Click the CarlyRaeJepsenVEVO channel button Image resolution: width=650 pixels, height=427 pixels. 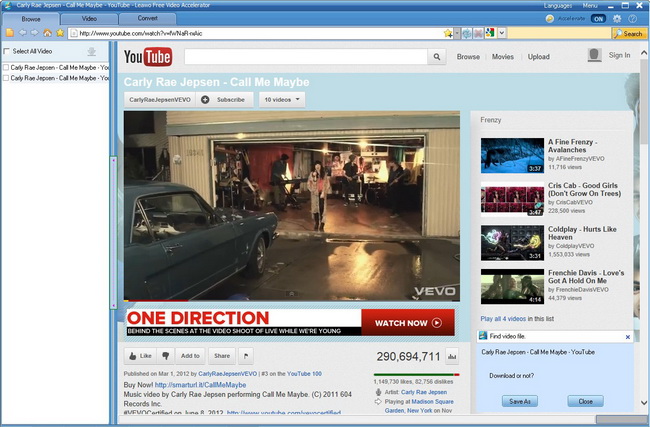point(160,99)
